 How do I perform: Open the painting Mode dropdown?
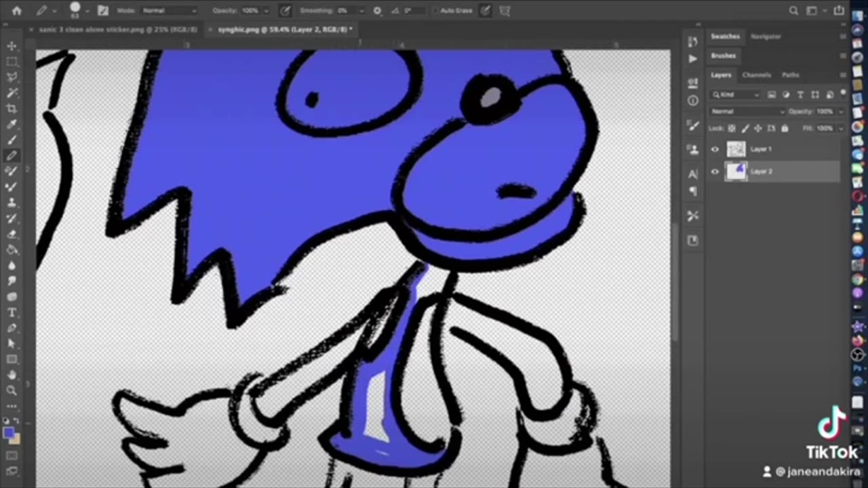pyautogui.click(x=169, y=11)
